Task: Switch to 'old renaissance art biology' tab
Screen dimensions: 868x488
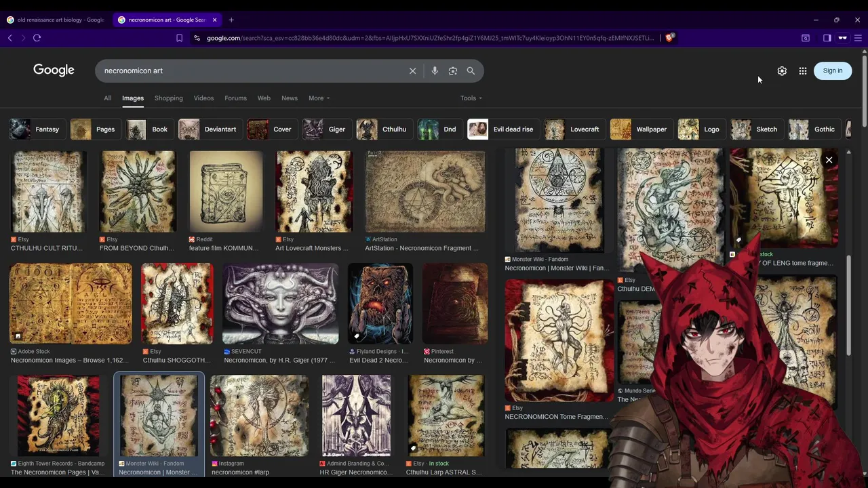Action: click(x=56, y=20)
